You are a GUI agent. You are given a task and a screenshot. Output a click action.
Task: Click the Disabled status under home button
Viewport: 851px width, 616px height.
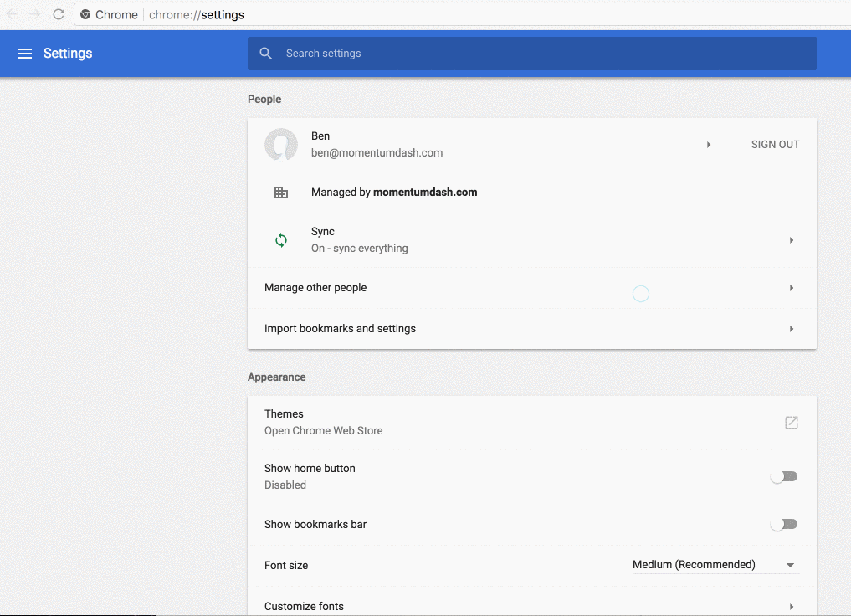pyautogui.click(x=285, y=485)
